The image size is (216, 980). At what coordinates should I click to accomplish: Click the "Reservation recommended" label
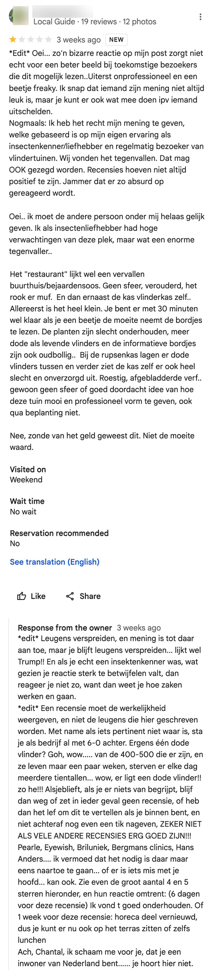coord(59,533)
